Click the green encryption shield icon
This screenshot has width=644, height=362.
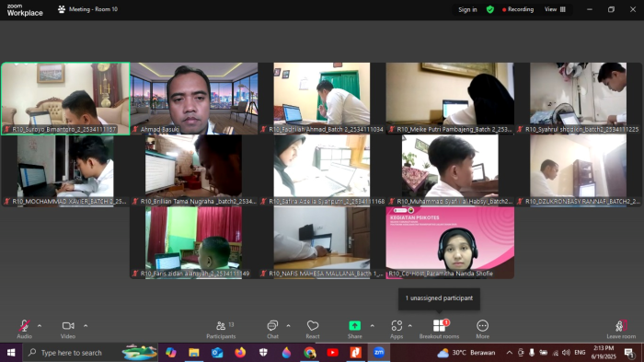490,9
